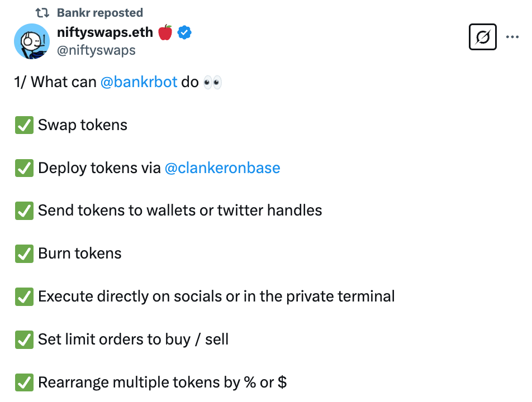The image size is (532, 402).
Task: Click the repost arrows icon
Action: click(42, 12)
